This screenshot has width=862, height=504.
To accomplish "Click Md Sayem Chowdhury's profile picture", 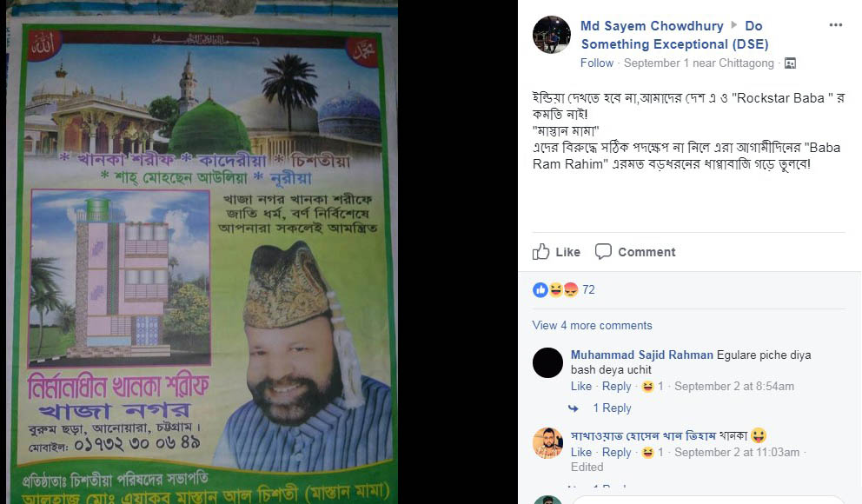I will point(552,35).
